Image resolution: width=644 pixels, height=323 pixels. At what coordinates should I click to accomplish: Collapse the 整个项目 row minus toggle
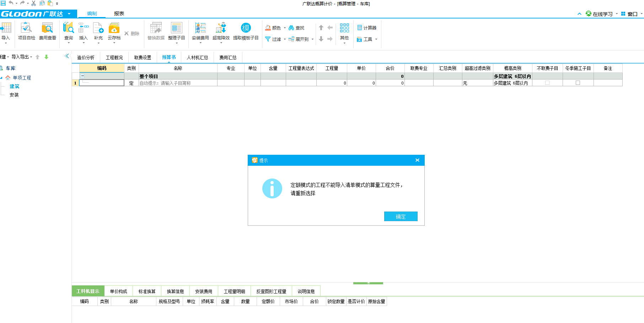83,76
